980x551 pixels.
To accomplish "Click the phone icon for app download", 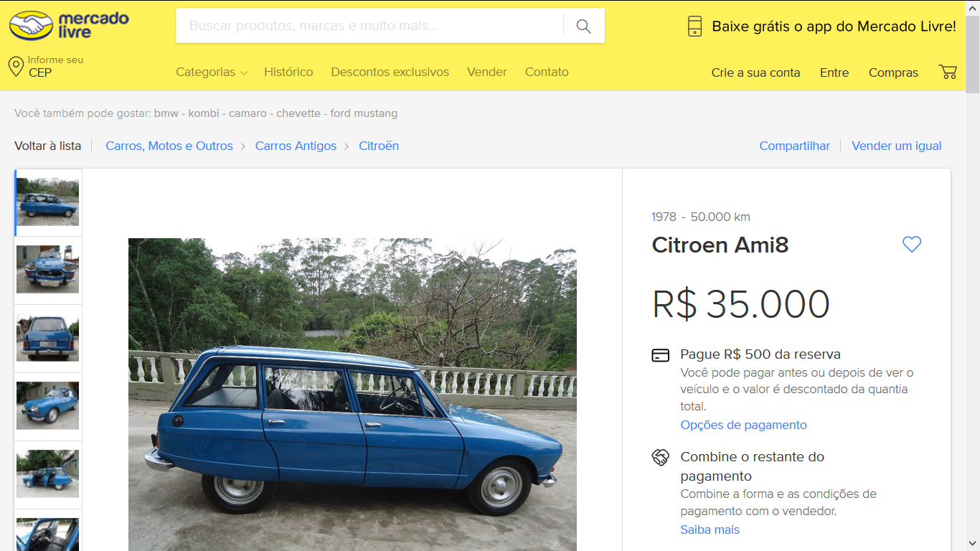I will click(694, 27).
